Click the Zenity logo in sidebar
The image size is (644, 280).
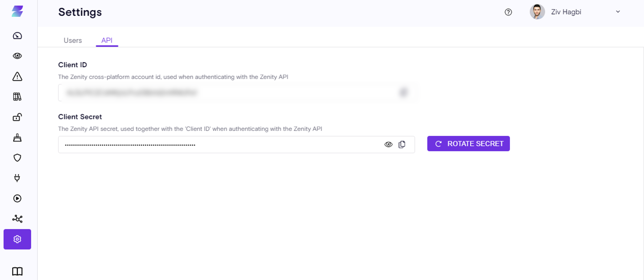[17, 12]
